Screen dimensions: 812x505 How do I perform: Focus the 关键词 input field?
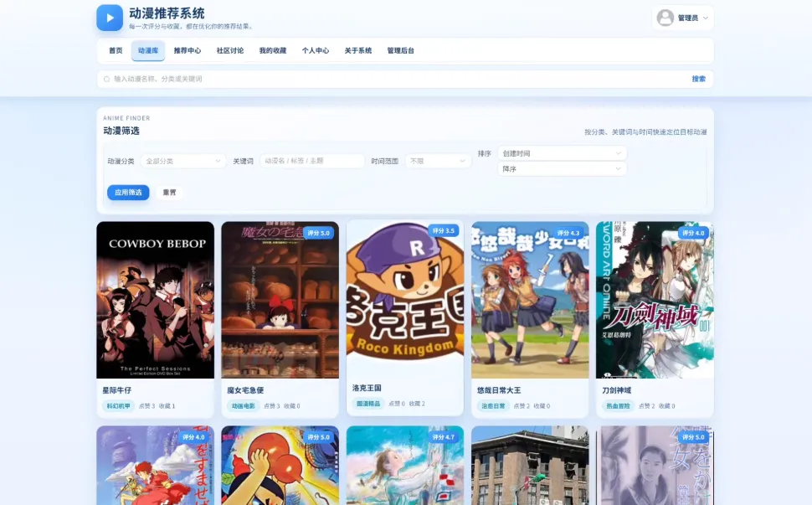point(312,161)
